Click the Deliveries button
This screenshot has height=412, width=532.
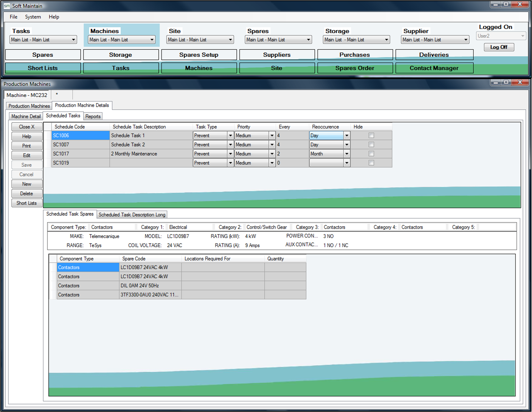434,55
